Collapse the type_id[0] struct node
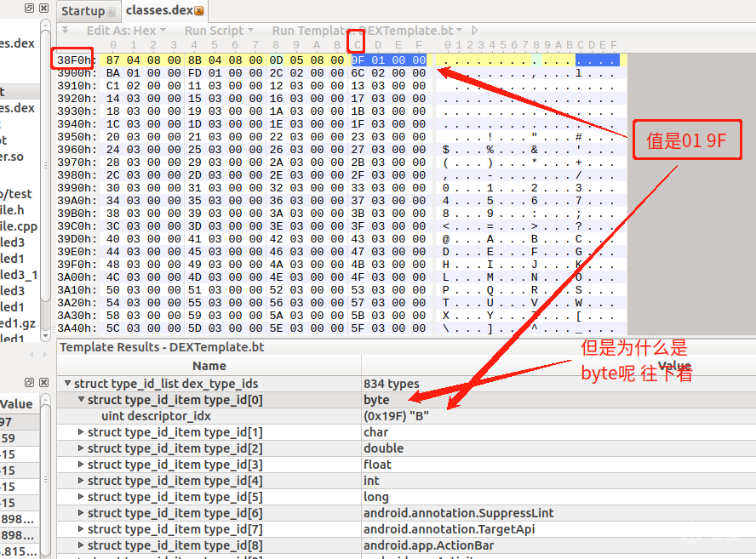This screenshot has height=559, width=756. [81, 400]
